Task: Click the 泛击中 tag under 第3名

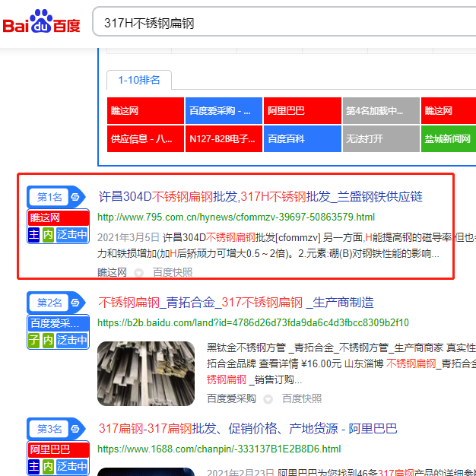Action: tap(72, 467)
